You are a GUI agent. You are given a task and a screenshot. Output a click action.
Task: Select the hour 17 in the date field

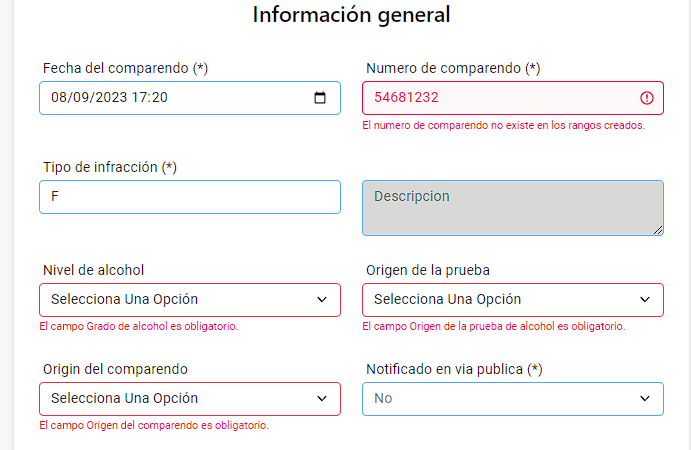(138, 97)
